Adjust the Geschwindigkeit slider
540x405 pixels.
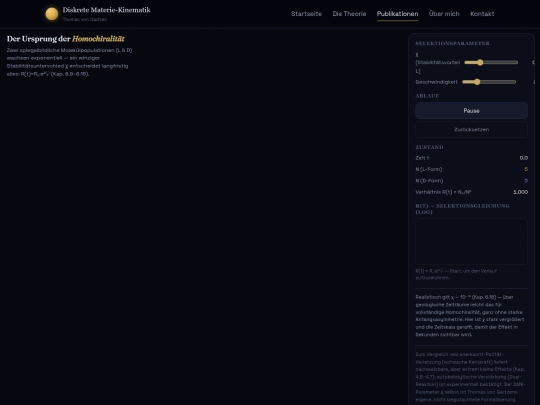click(x=489, y=82)
